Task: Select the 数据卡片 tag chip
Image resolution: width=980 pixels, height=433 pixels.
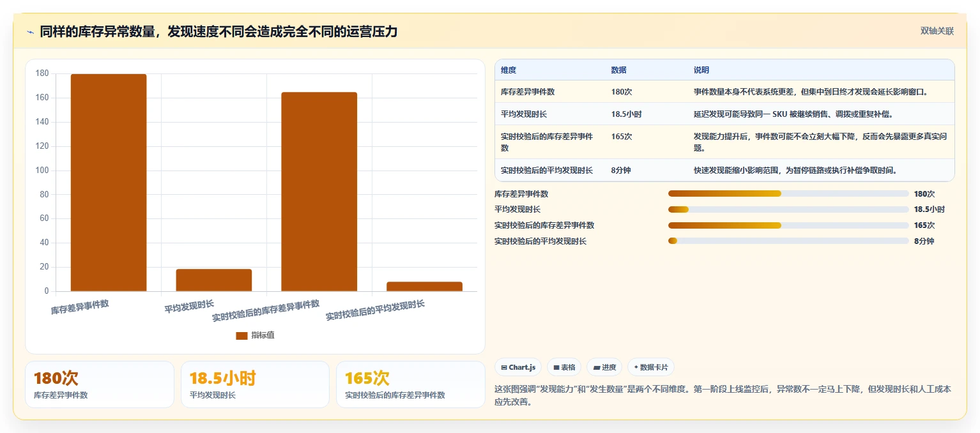Action: (651, 367)
